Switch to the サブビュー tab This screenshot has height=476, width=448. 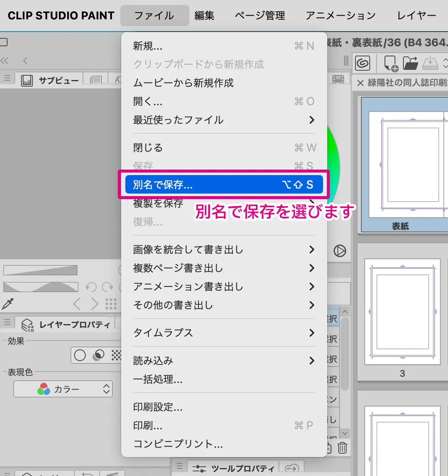coord(49,80)
